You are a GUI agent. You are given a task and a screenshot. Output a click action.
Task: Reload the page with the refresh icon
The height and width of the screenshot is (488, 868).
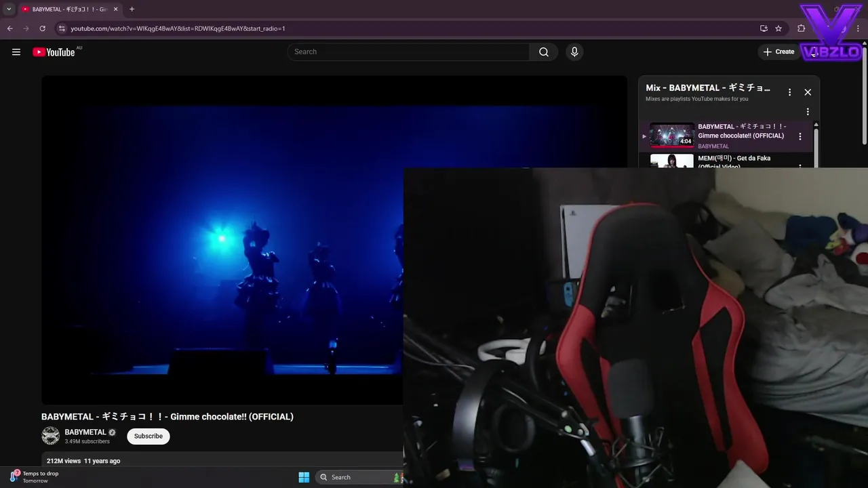coord(42,28)
